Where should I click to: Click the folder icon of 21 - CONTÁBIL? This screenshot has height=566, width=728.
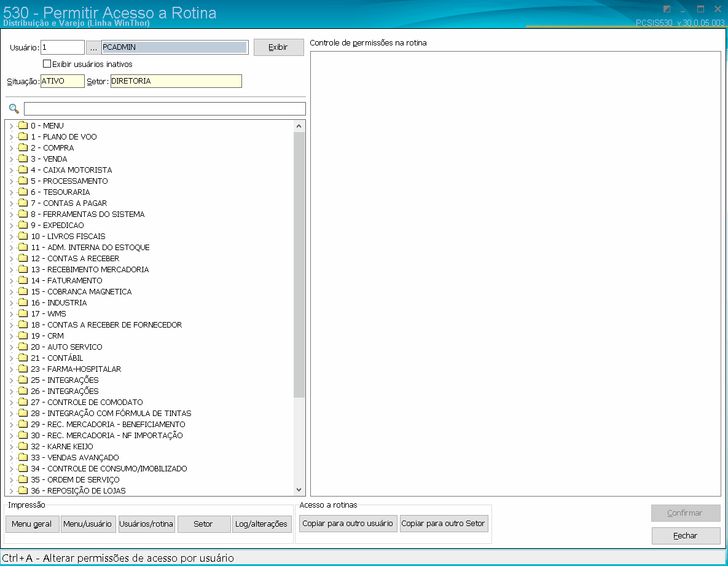click(23, 358)
